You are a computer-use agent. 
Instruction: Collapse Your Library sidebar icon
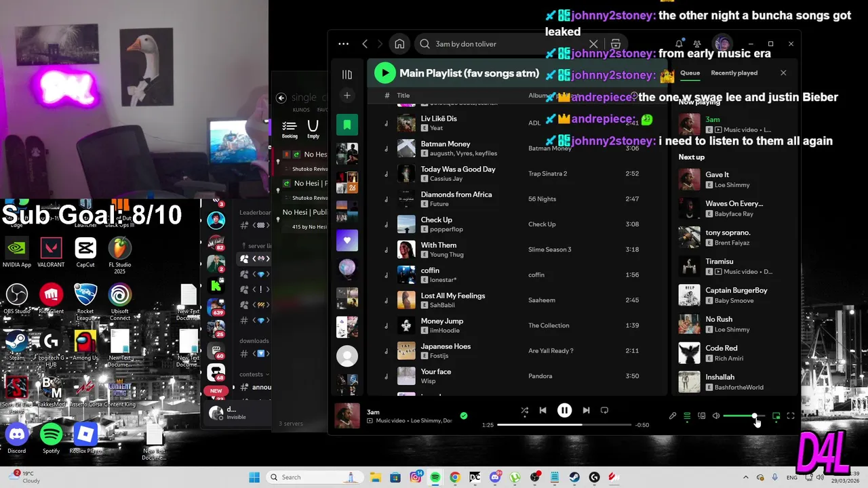(347, 75)
